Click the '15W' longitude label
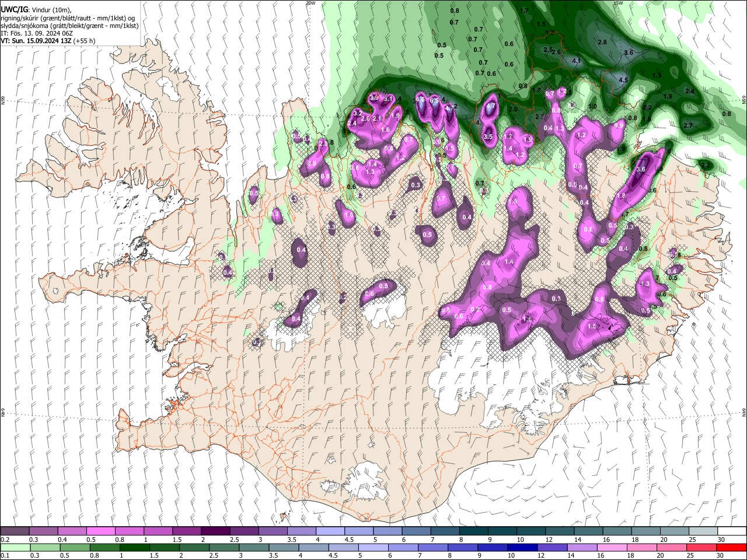747x560 pixels. coord(618,3)
